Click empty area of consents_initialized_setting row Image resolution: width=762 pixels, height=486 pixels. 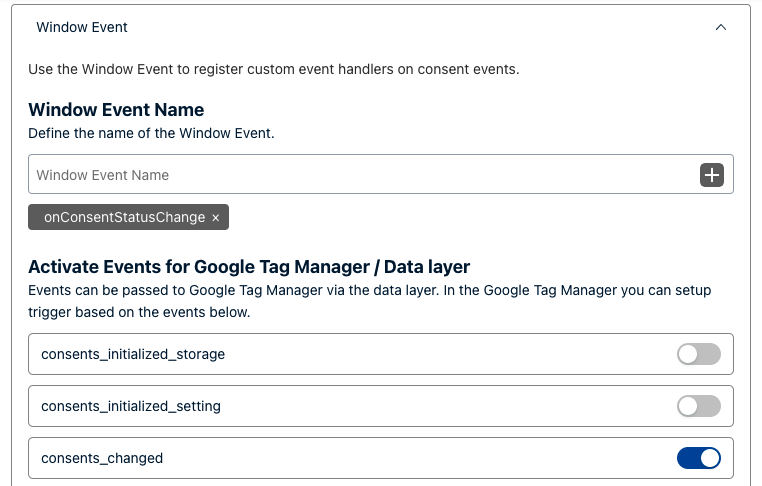437,406
